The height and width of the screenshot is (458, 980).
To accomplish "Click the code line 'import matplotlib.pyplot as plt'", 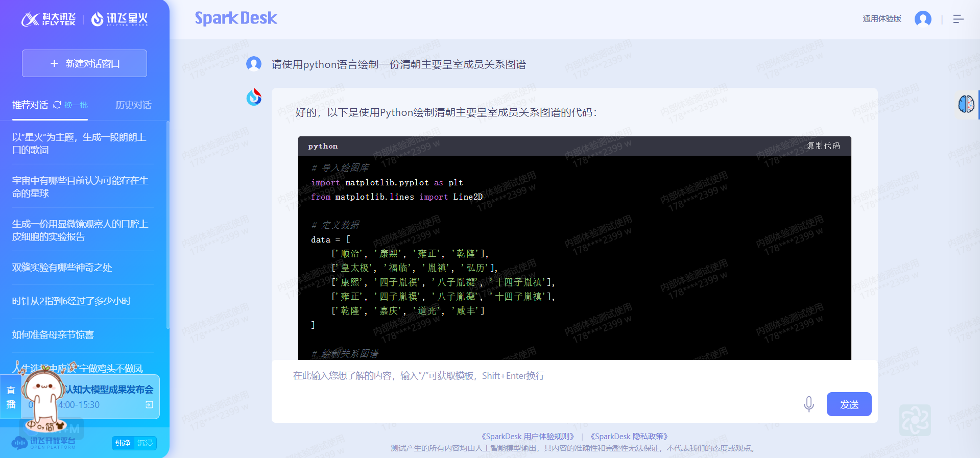I will 387,182.
